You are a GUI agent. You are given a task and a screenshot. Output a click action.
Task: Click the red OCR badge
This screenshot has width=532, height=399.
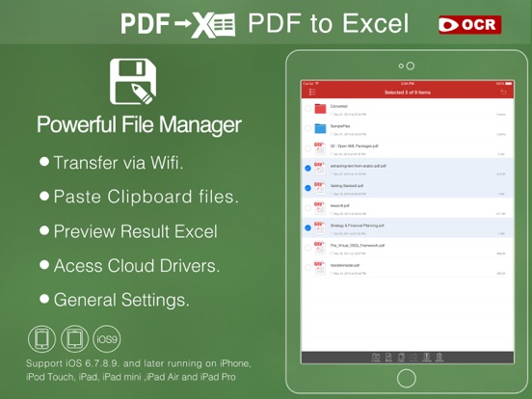pos(470,25)
